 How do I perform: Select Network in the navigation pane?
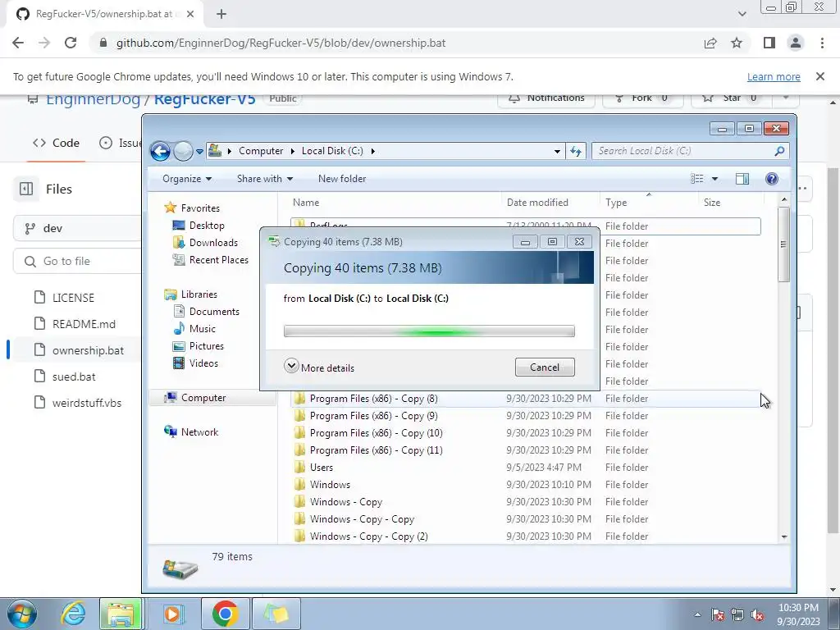[x=199, y=431]
